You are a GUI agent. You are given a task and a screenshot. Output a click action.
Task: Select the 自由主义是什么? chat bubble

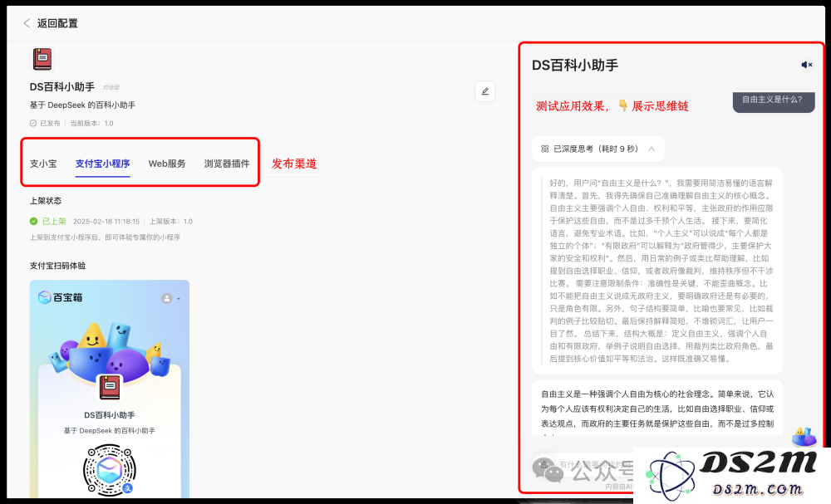(x=773, y=100)
